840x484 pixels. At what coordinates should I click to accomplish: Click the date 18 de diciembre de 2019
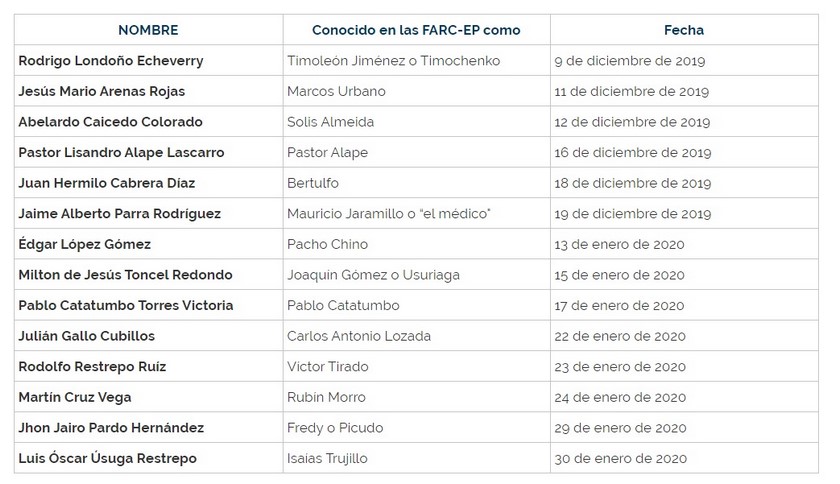[x=633, y=184]
